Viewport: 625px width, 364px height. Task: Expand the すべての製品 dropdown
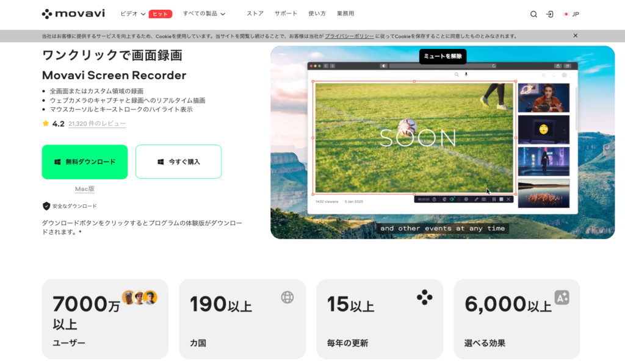204,13
